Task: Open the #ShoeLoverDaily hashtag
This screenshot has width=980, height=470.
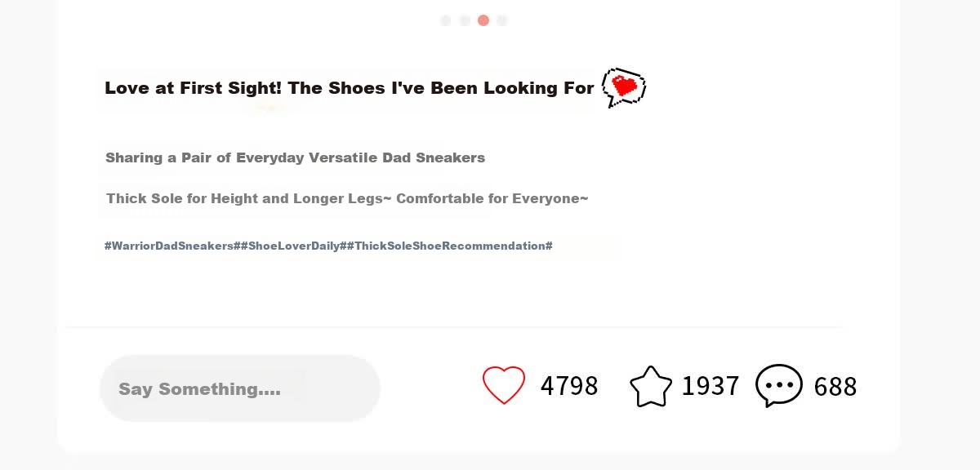Action: coord(292,246)
